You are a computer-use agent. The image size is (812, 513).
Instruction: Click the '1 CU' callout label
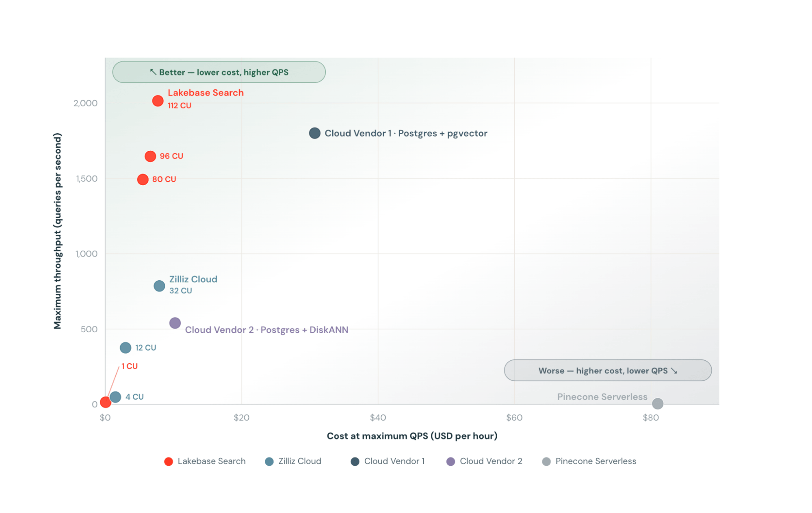[130, 366]
